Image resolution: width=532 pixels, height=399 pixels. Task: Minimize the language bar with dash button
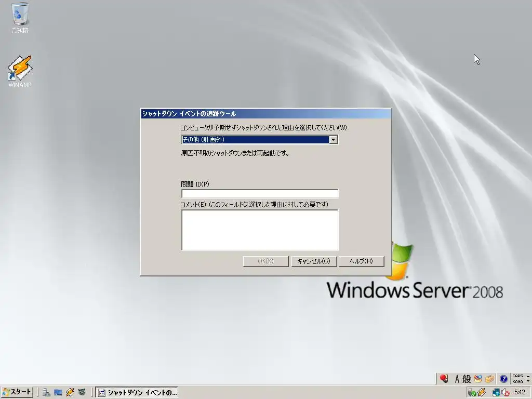[528, 376]
